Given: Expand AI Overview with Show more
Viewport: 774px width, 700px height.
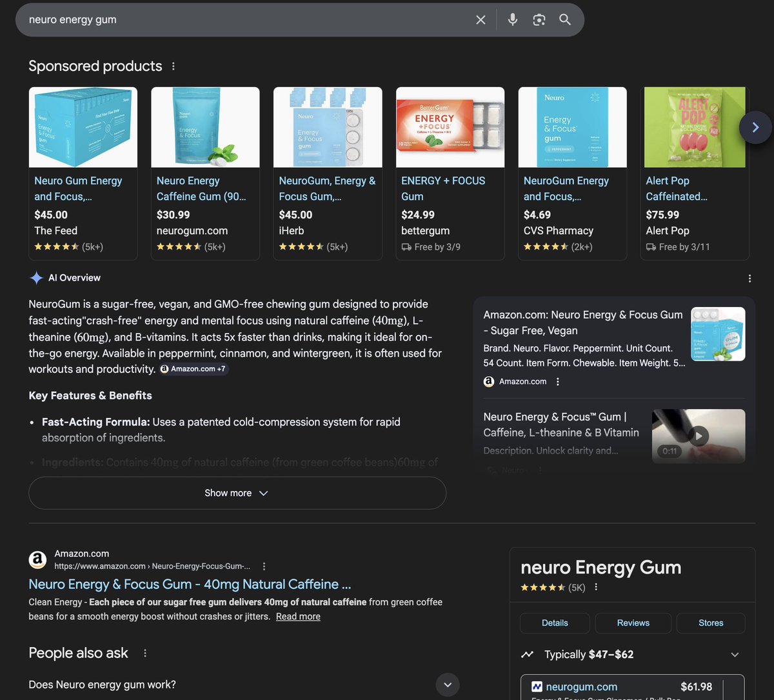Looking at the screenshot, I should (237, 493).
